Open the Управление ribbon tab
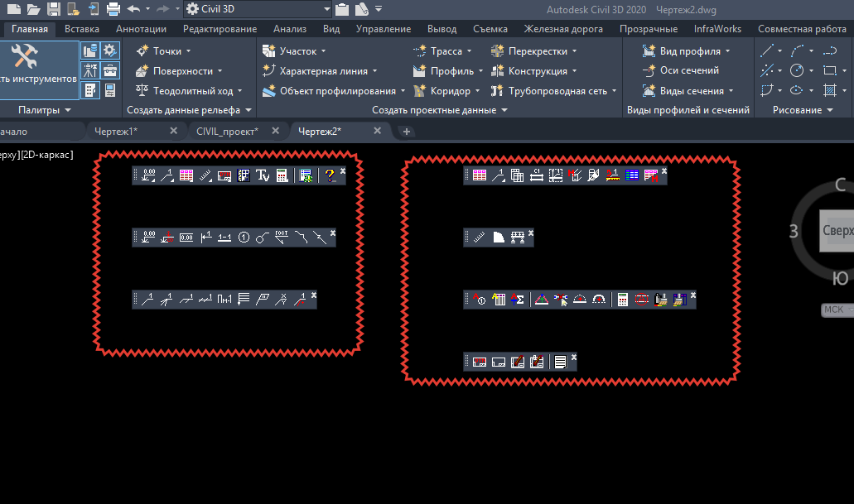The image size is (854, 504). 384,29
